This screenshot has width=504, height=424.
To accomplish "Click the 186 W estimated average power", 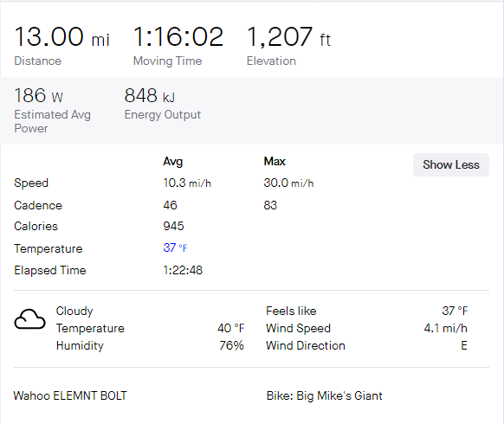I will [x=39, y=96].
